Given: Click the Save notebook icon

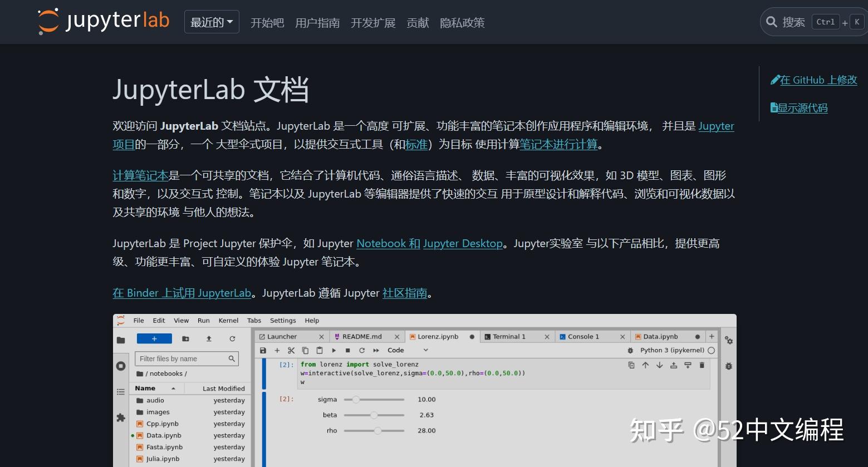Looking at the screenshot, I should [x=263, y=350].
